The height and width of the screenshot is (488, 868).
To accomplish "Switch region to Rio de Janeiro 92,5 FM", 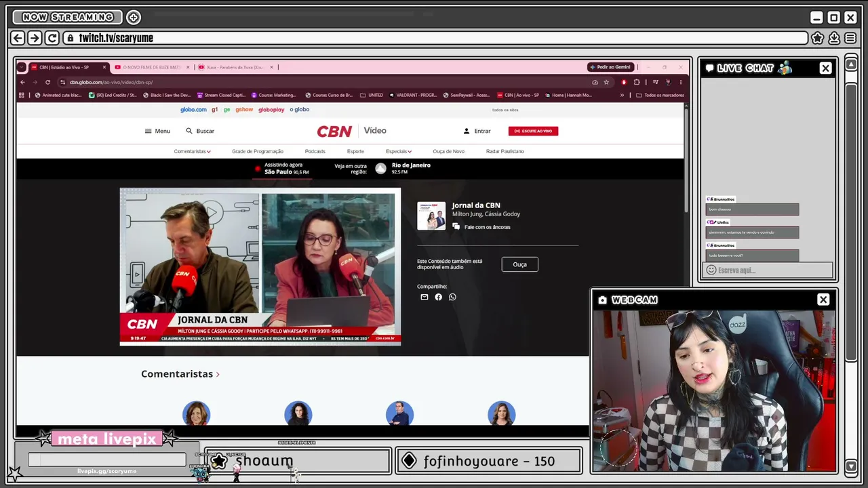I will (x=411, y=169).
